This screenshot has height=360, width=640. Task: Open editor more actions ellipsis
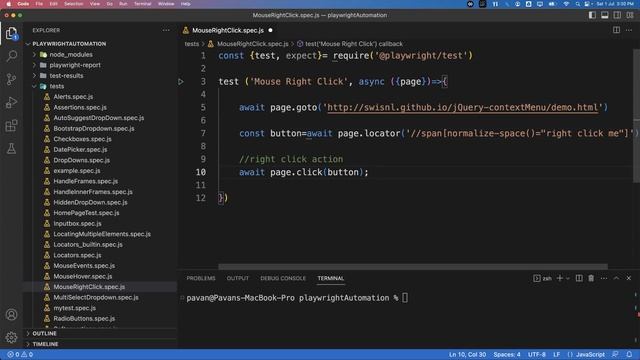pos(629,30)
